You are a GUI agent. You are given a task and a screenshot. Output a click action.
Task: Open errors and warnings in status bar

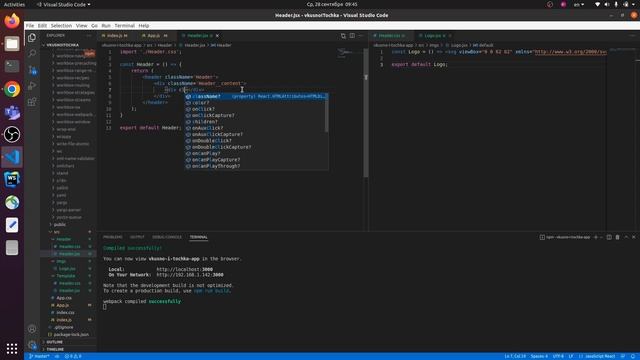click(73, 356)
